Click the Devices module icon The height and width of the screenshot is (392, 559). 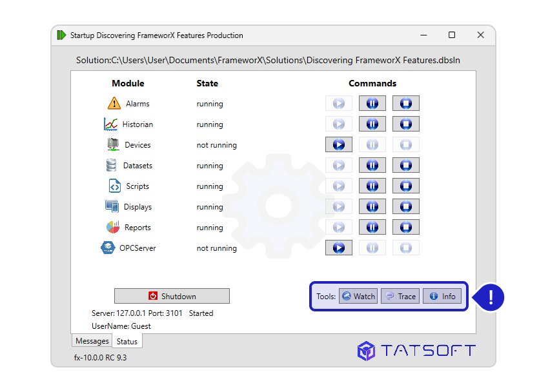[x=113, y=144]
